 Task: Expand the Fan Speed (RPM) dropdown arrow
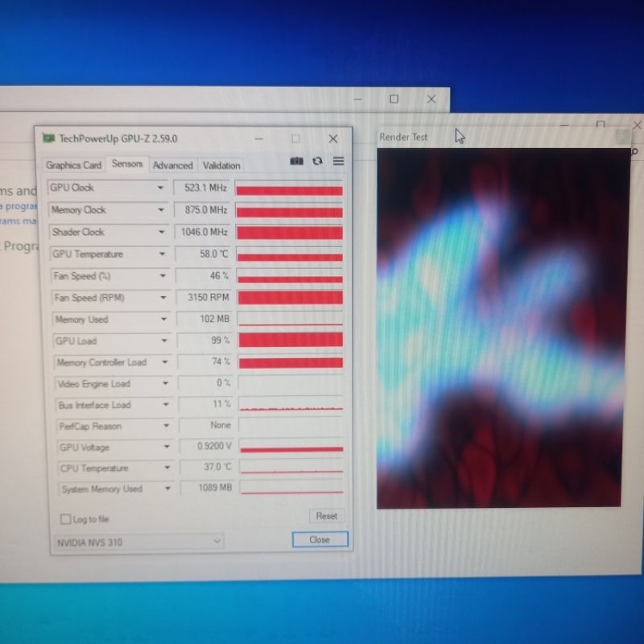coord(163,298)
